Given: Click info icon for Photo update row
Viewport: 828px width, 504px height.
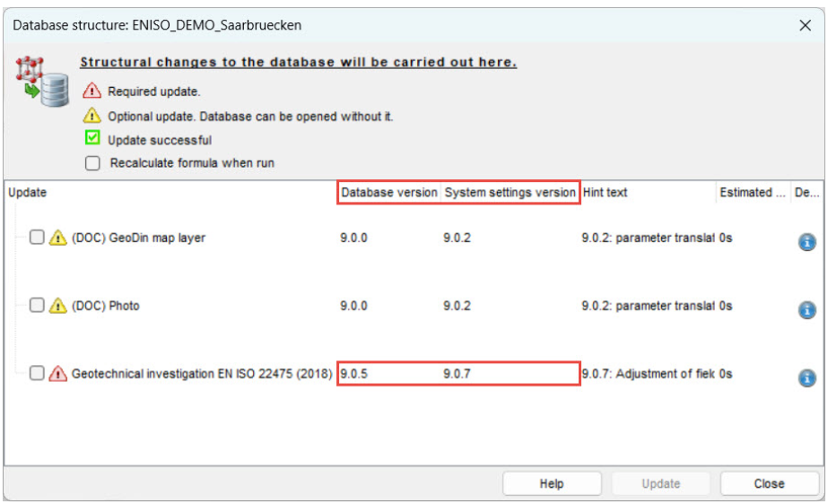Looking at the screenshot, I should pyautogui.click(x=806, y=309).
